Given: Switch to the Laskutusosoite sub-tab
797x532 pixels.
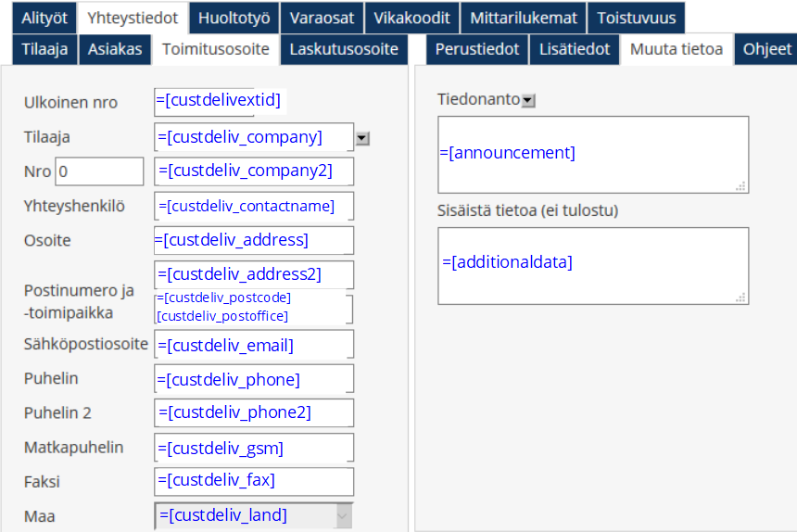Looking at the screenshot, I should (x=344, y=49).
